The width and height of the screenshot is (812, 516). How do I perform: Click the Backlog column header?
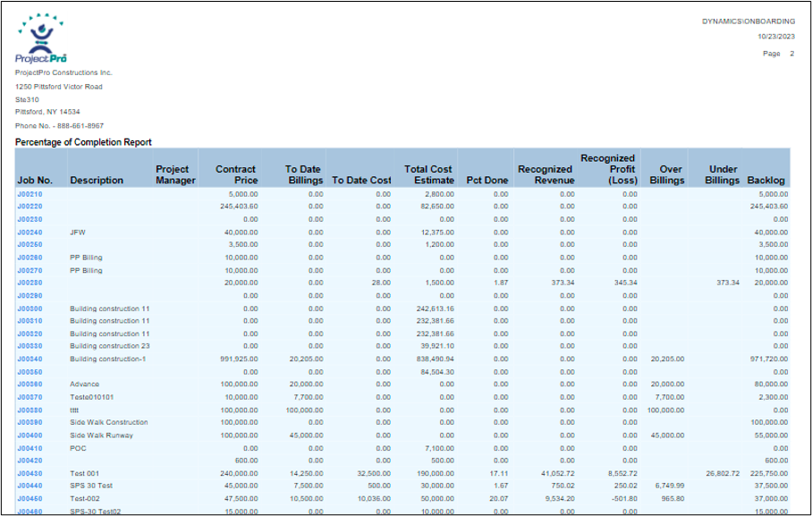[765, 181]
